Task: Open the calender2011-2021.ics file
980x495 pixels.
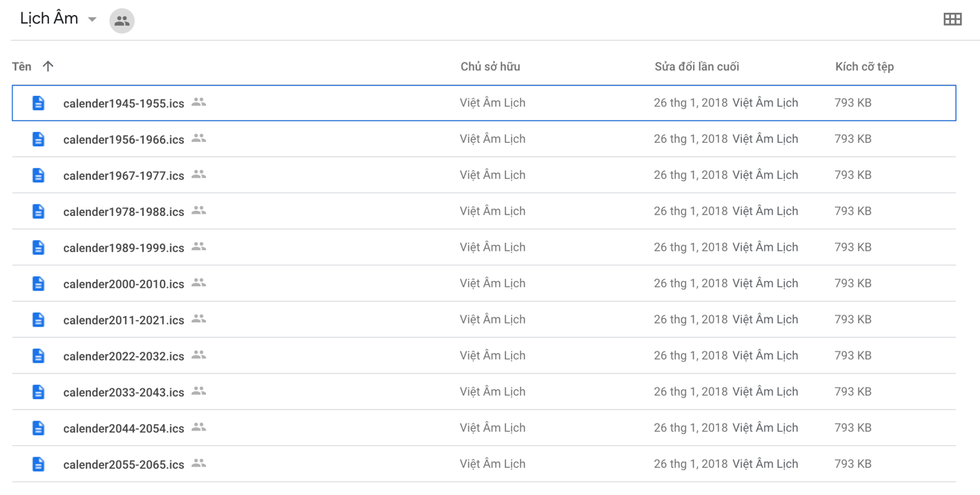Action: [124, 320]
